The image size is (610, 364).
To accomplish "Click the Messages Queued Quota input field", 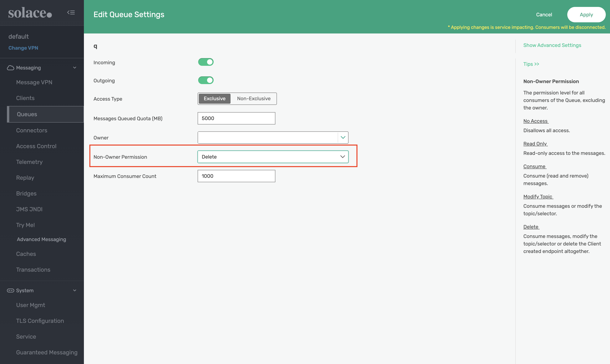I will [x=236, y=119].
